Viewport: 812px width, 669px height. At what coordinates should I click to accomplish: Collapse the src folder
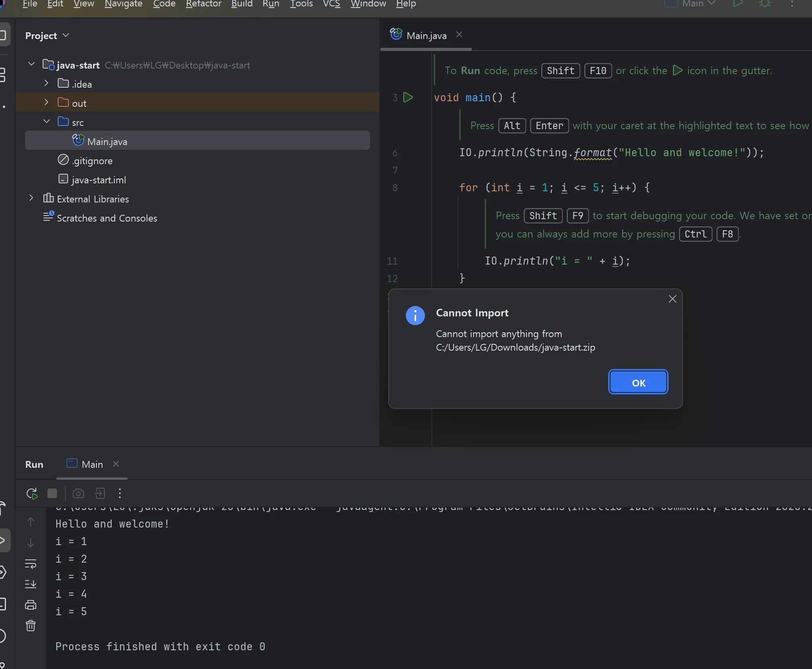[46, 122]
